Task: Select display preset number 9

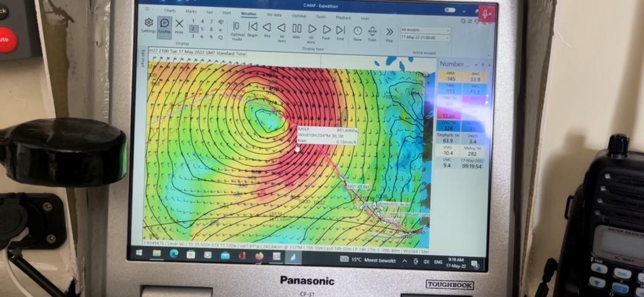Action: tap(211, 37)
